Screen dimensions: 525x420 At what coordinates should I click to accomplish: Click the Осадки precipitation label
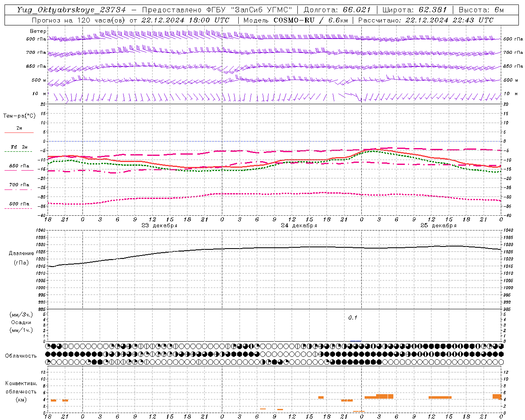(21, 322)
